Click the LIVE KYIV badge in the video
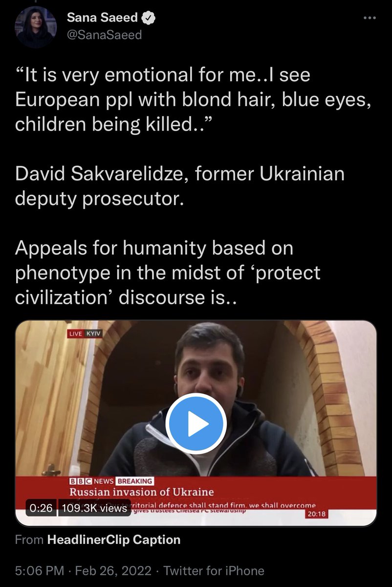Image resolution: width=392 pixels, height=587 pixels. (x=86, y=333)
